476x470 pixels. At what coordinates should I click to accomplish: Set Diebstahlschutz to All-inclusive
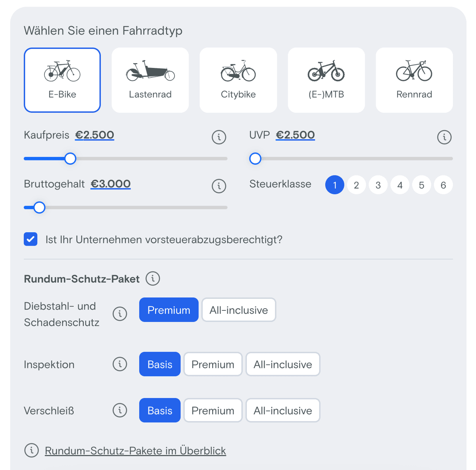point(239,310)
